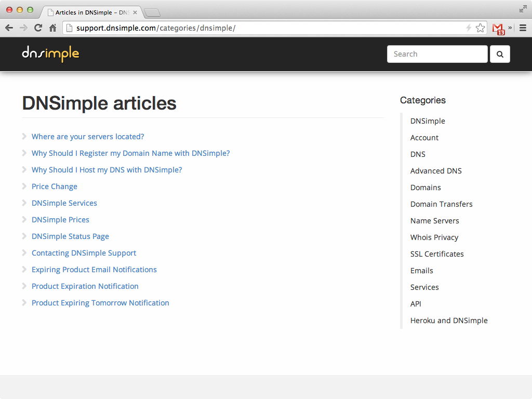532x399 pixels.
Task: Reload the page with refresh icon
Action: point(38,28)
